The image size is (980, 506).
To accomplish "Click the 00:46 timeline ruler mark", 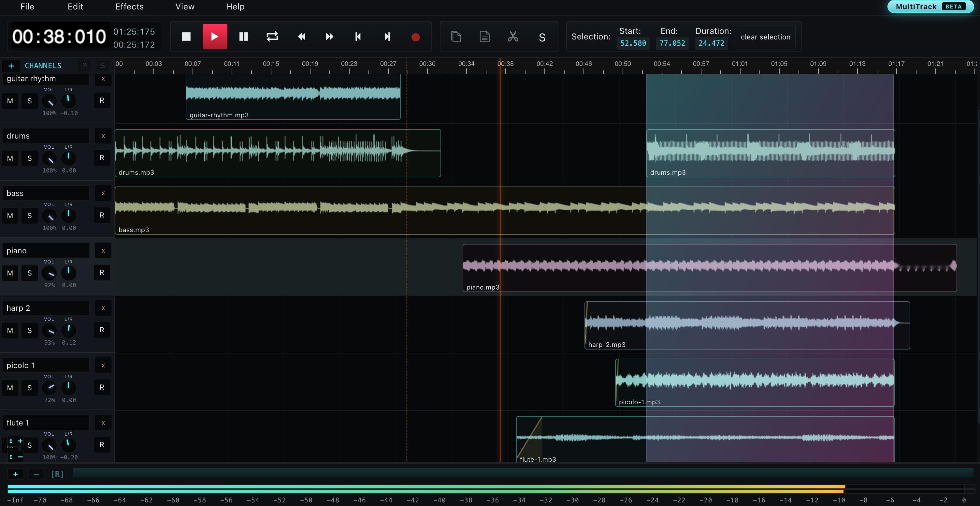I will coord(584,64).
